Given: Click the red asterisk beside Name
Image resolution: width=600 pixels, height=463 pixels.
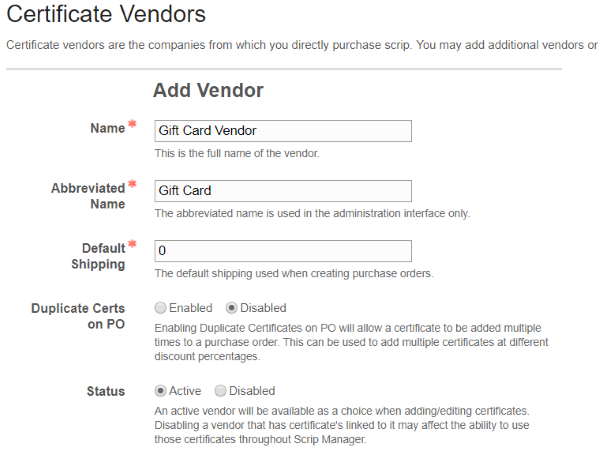Looking at the screenshot, I should tap(132, 124).
